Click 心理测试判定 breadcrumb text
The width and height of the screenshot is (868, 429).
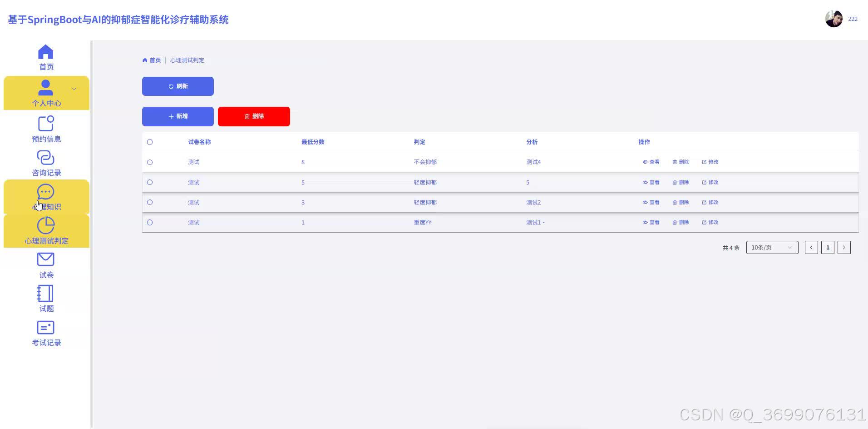(187, 60)
